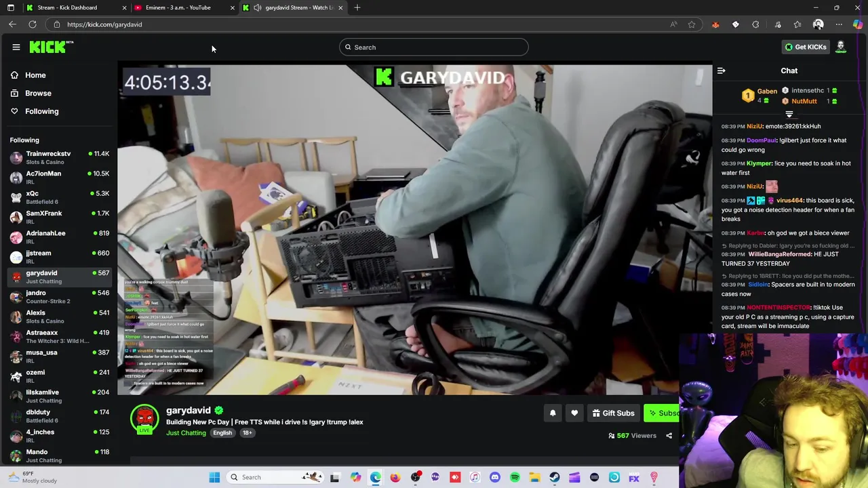Open browser Settings and more menu
Screen dimensions: 868x488
point(839,24)
